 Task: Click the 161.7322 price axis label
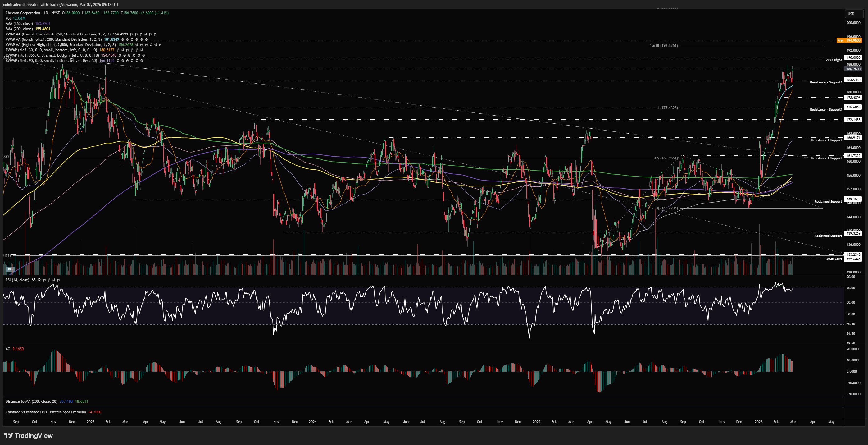[x=853, y=156]
